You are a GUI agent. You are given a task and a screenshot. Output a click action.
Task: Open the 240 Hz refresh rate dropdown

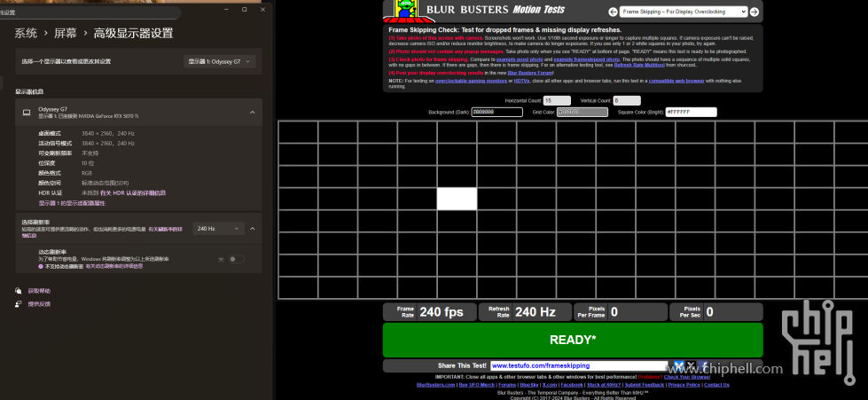219,228
